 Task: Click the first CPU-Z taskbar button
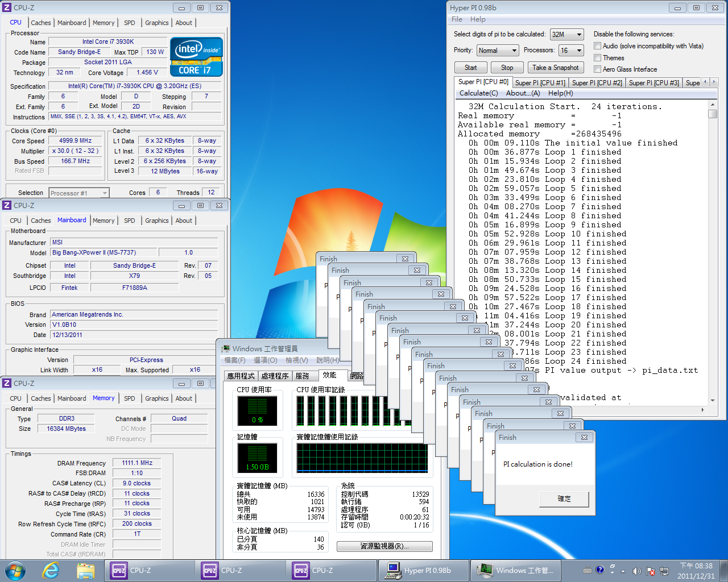coord(148,571)
